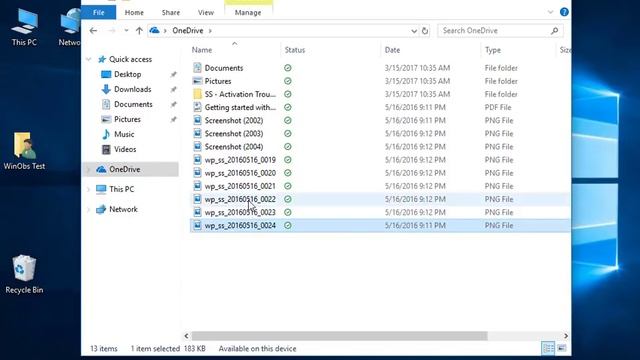Click the SS - Activation Trou... folder icon
Viewport: 640px width, 360px height.
[x=197, y=94]
